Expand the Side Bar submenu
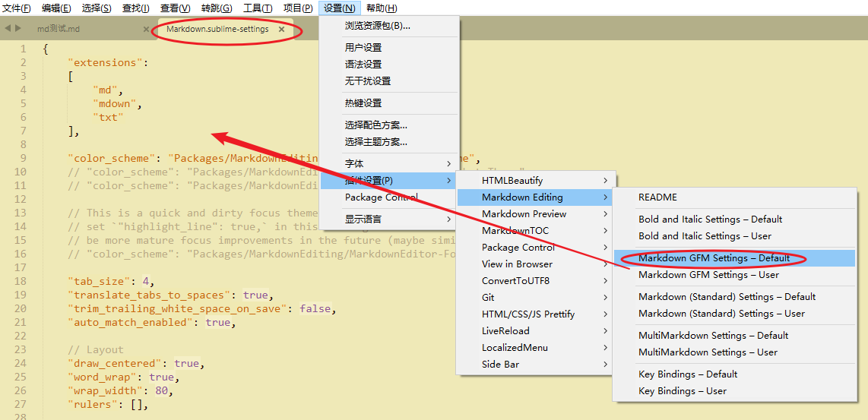This screenshot has height=420, width=868. coord(534,364)
